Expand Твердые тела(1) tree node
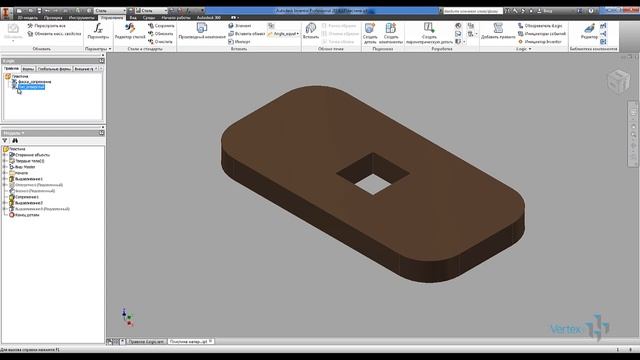This screenshot has height=360, width=640. point(5,161)
